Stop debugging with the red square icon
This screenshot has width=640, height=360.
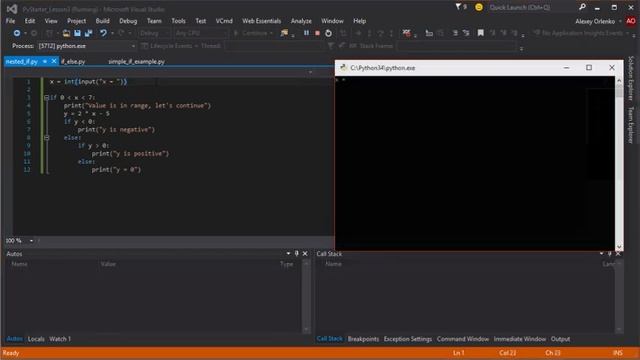tap(317, 33)
